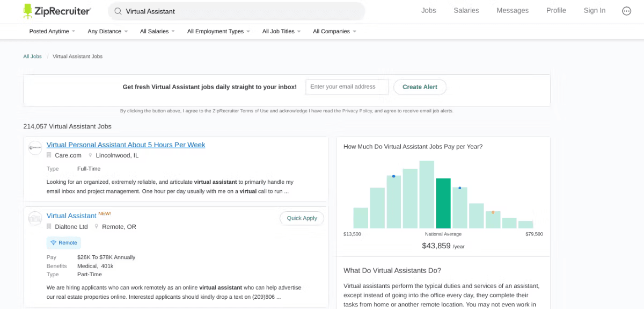Screen dimensions: 644x309
Task: Open the Any Distance dropdown
Action: (x=108, y=31)
